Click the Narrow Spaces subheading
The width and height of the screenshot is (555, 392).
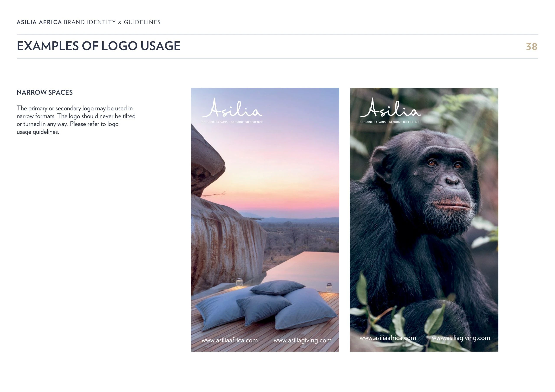point(45,92)
